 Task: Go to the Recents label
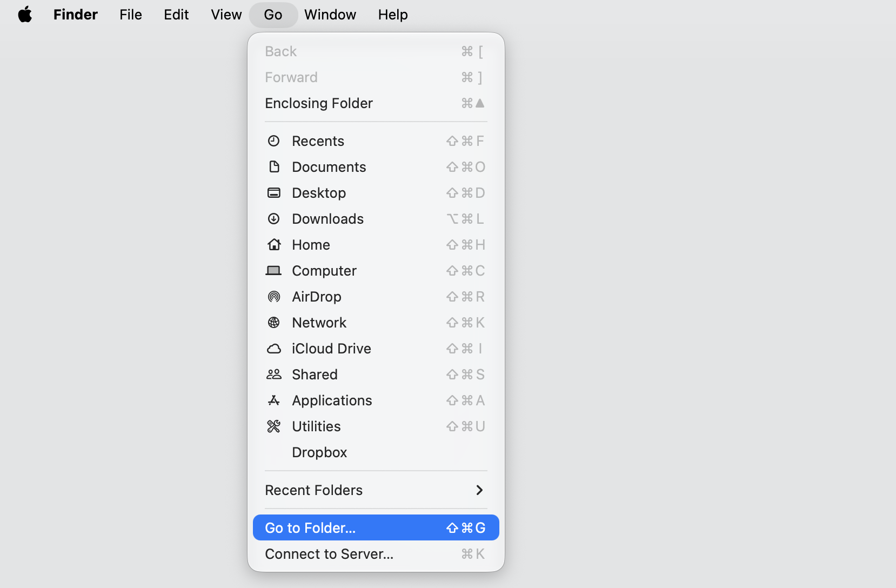318,141
